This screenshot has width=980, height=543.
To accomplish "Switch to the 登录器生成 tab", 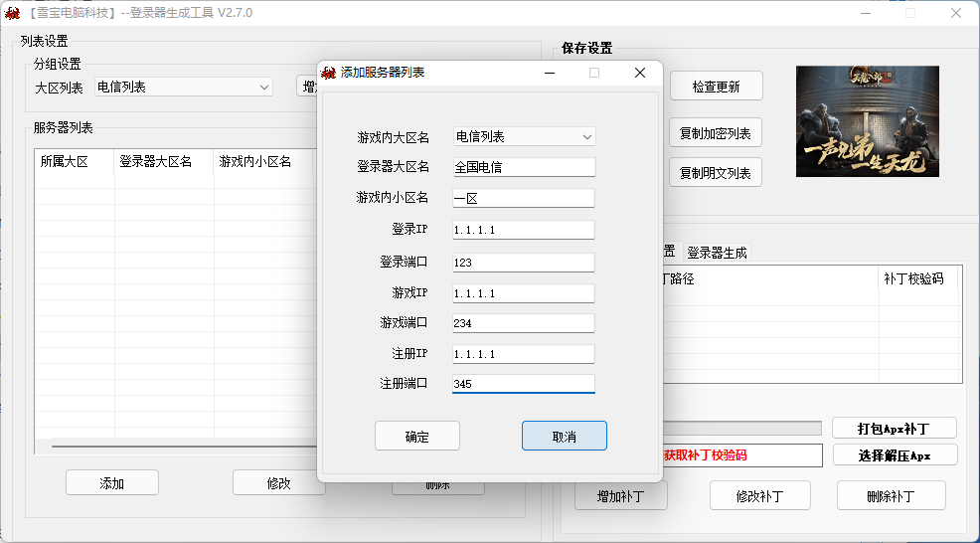I will (717, 253).
